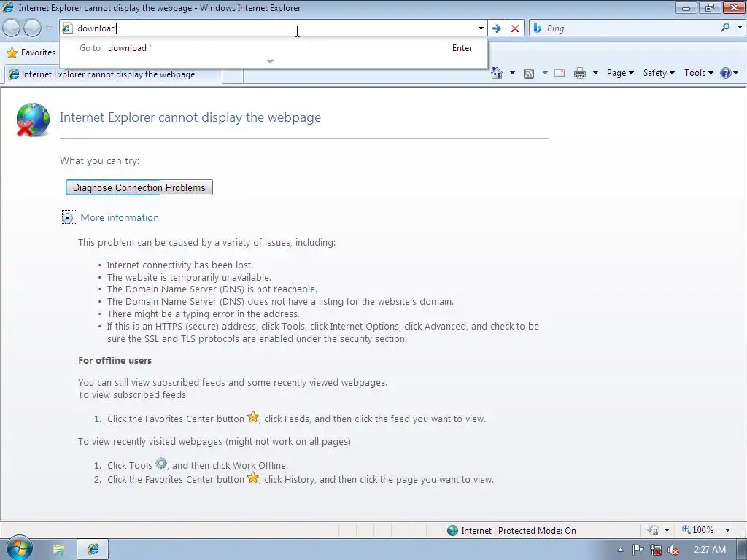Open the Windows Start menu
Image resolution: width=747 pixels, height=560 pixels.
pyautogui.click(x=18, y=548)
